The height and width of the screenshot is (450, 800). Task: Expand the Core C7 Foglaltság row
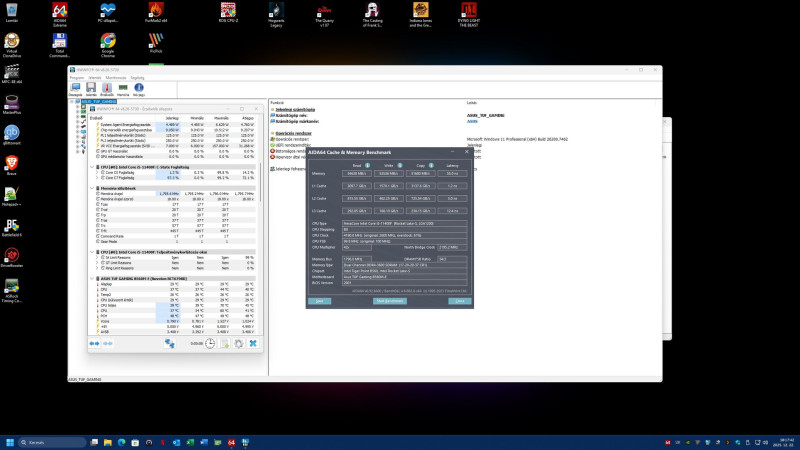click(x=97, y=178)
